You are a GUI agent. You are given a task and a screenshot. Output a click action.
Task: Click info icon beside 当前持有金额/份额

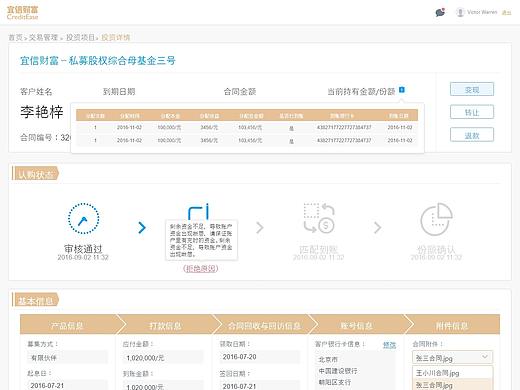tap(402, 90)
